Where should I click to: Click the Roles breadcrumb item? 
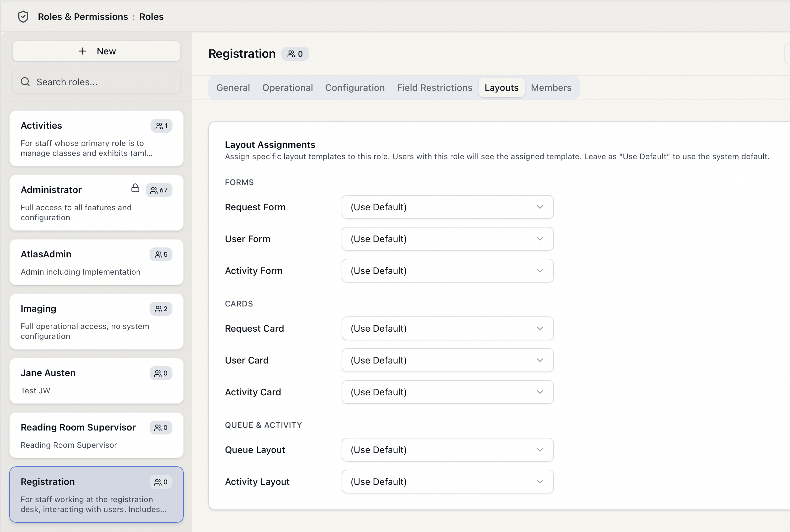coord(151,17)
